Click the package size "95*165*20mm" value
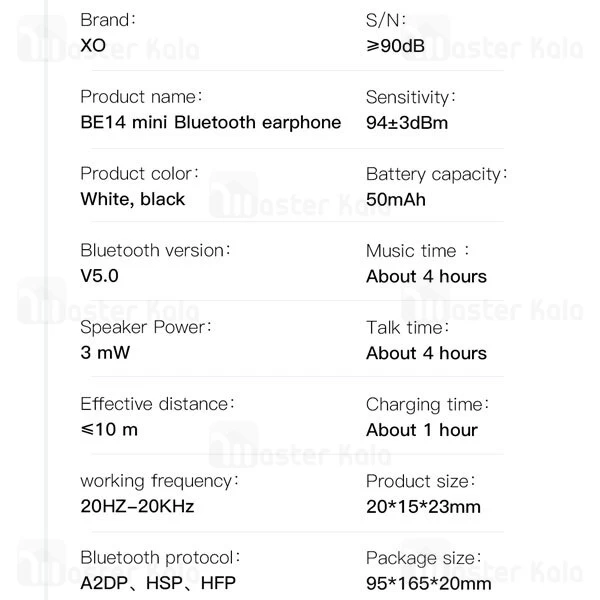 click(428, 583)
